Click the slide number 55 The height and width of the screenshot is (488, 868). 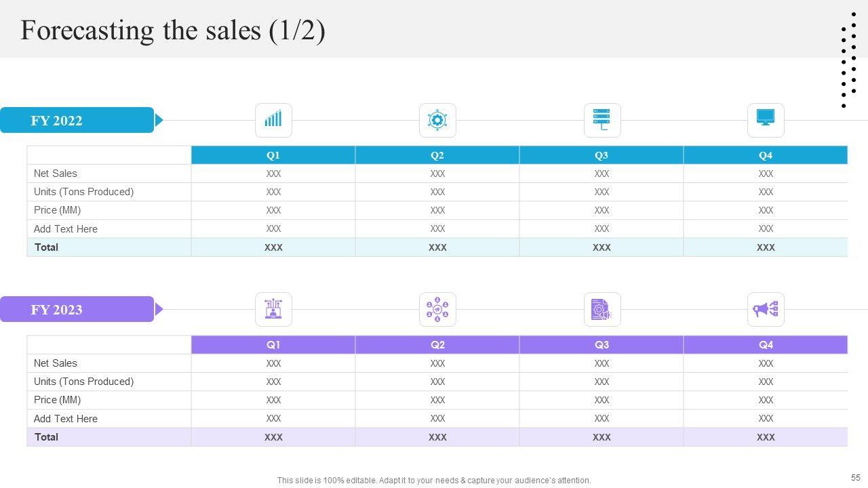855,478
